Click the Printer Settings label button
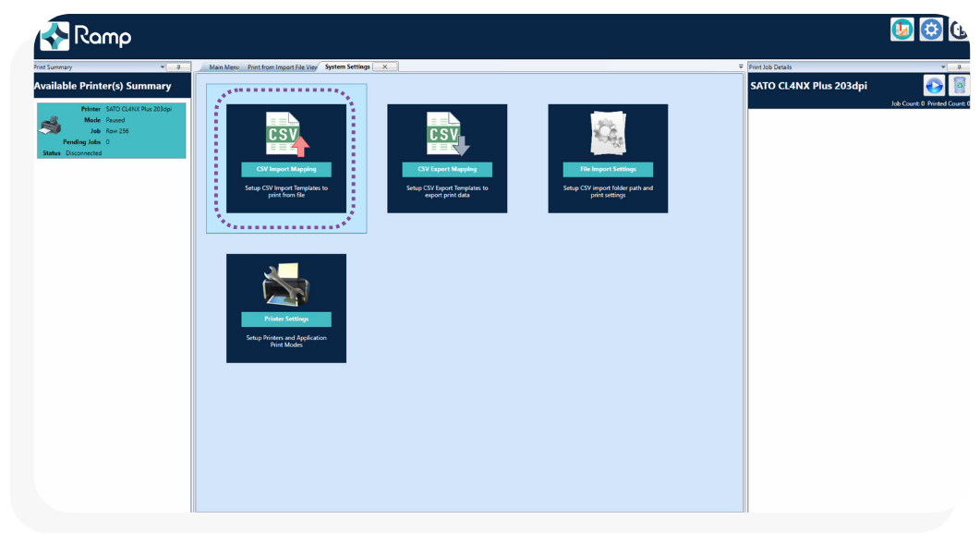 coord(286,318)
